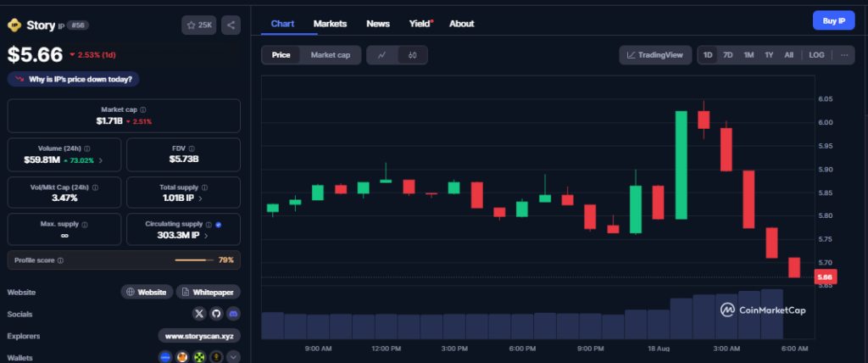Screen dimensions: 868x363
Task: Open the three-dots more chart options
Action: (844, 55)
